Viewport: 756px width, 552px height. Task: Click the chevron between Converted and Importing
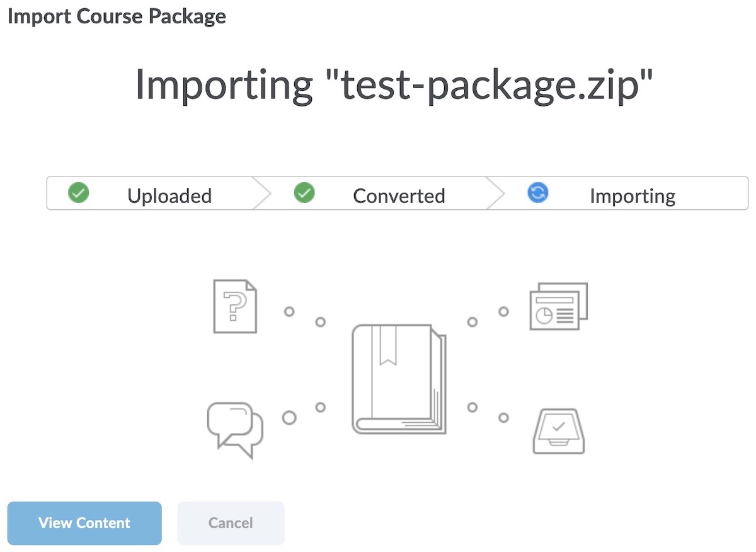tap(496, 193)
